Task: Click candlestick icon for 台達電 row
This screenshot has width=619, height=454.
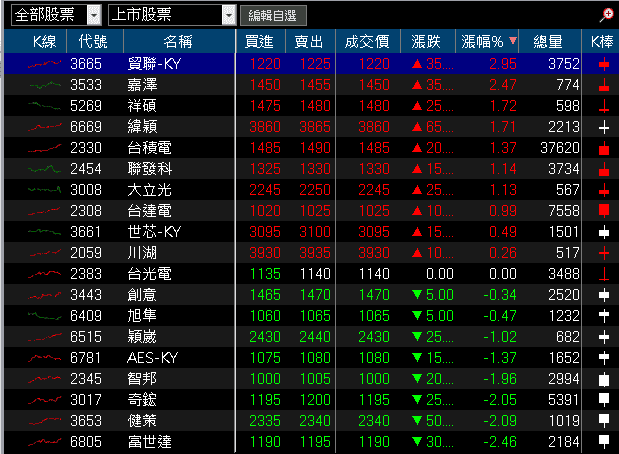Action: pos(604,211)
